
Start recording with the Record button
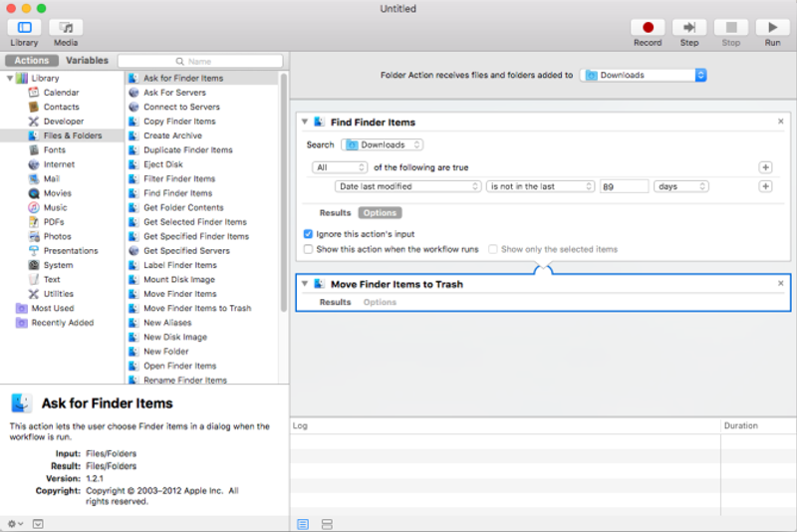coord(648,28)
